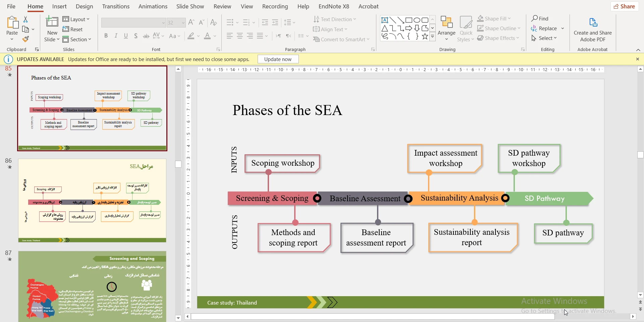Click Create and Share Adobe PDF icon

click(593, 23)
